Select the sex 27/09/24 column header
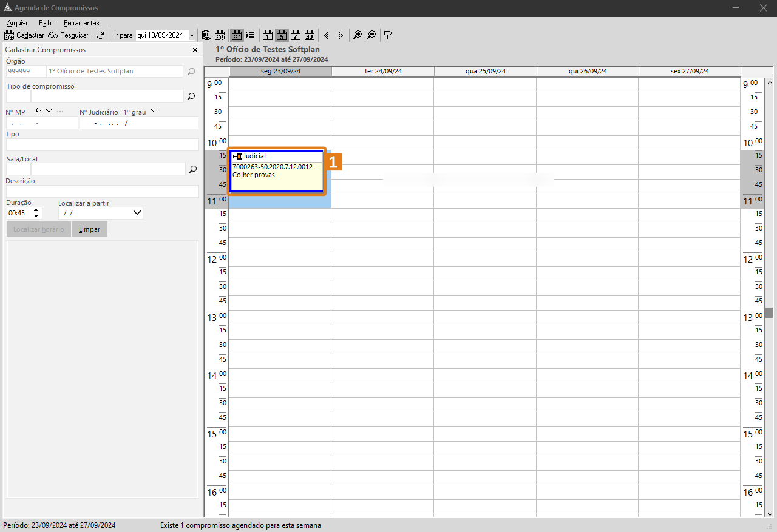 [x=690, y=71]
